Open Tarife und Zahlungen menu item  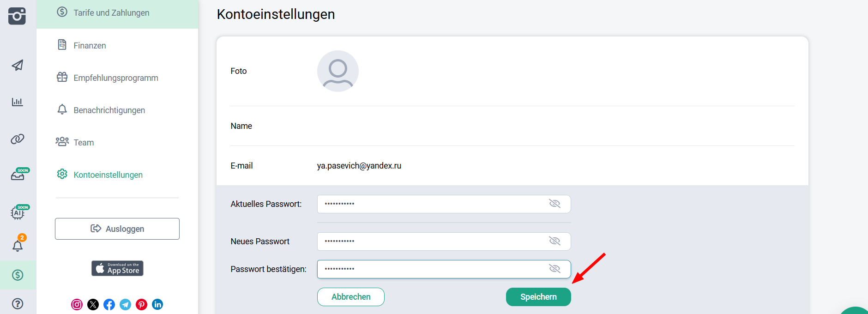click(x=111, y=13)
